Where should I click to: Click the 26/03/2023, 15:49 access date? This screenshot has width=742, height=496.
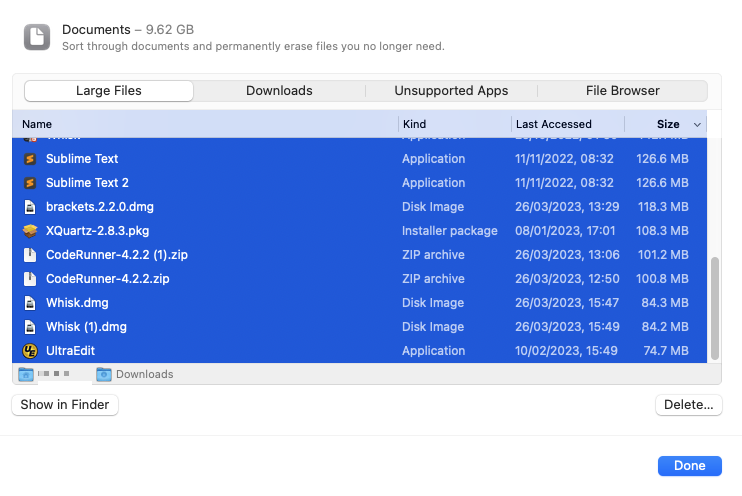pos(567,327)
